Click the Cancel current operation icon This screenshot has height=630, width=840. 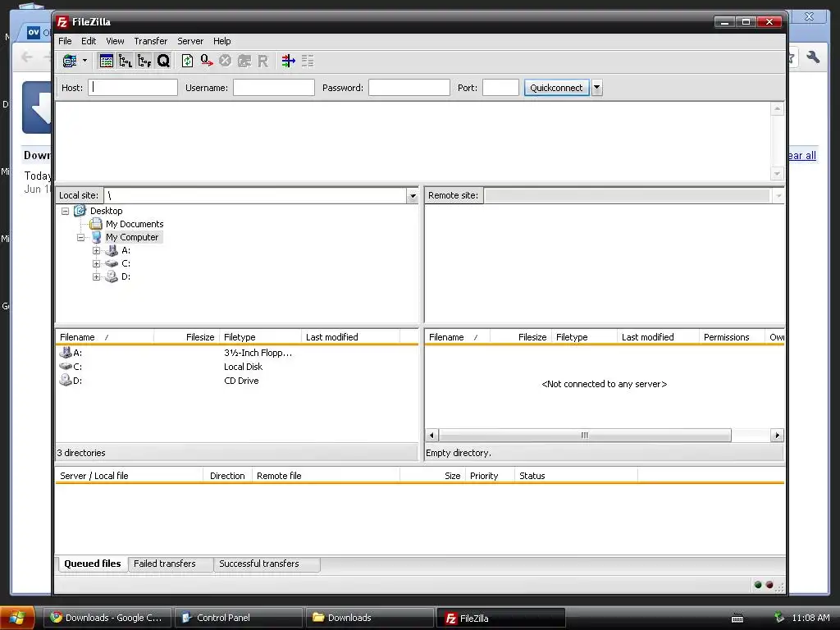(225, 61)
